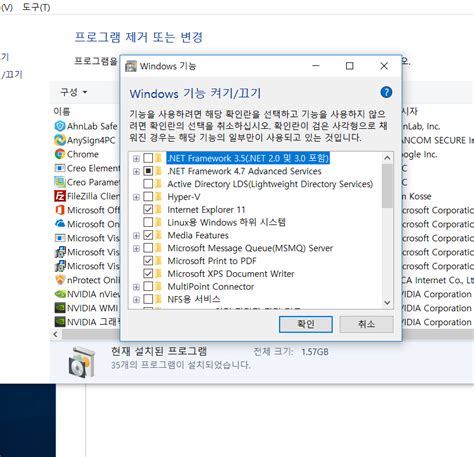Click the NVIDIA 그래픽 driver icon

point(60,322)
